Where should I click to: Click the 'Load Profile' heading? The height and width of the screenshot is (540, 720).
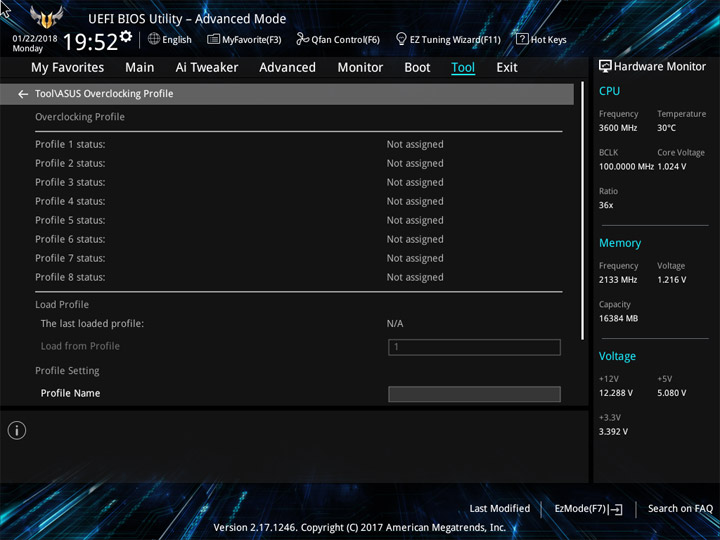click(x=62, y=304)
